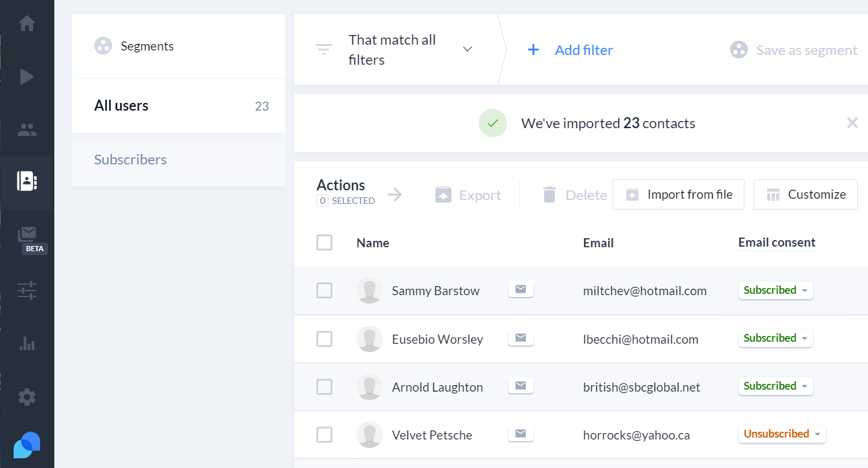Screen dimensions: 868x468
Task: Select the All users list
Action: (122, 105)
